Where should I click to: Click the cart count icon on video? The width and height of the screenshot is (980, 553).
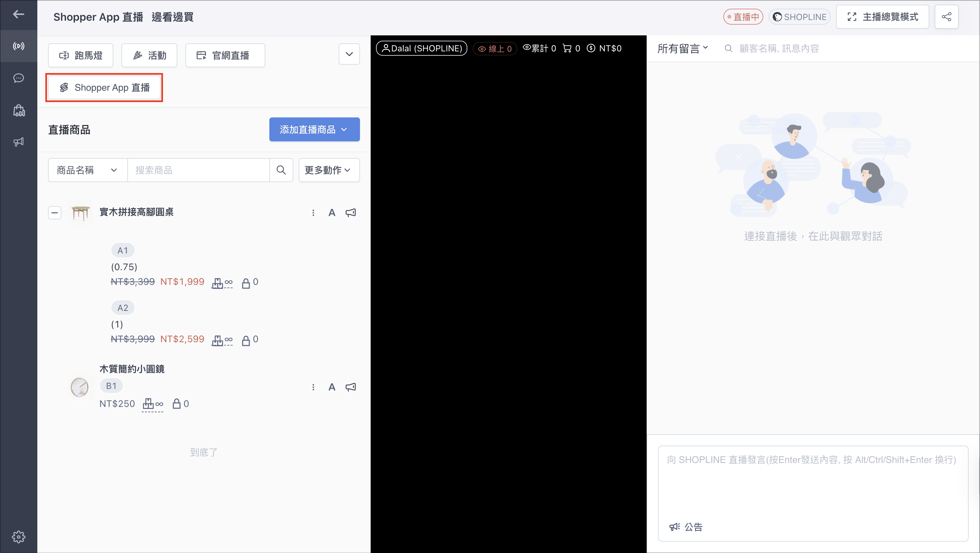[567, 48]
